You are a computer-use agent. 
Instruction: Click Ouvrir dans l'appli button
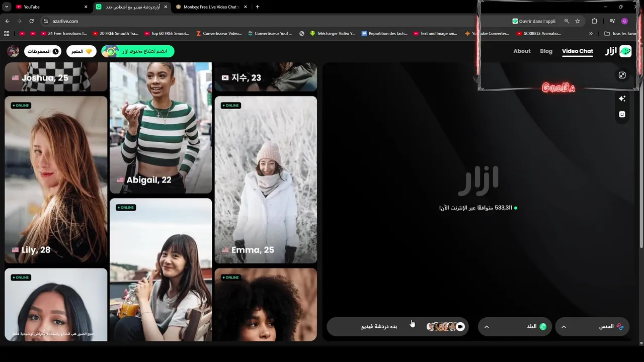[533, 21]
